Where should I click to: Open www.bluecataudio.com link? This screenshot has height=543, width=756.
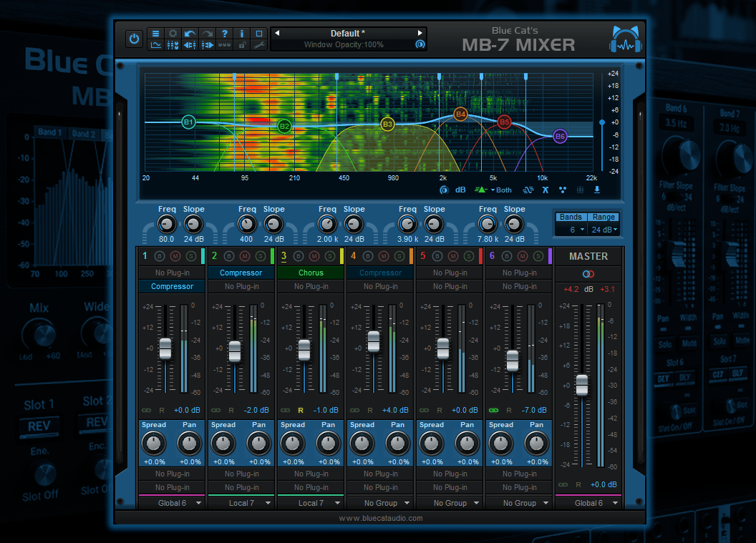[x=380, y=518]
